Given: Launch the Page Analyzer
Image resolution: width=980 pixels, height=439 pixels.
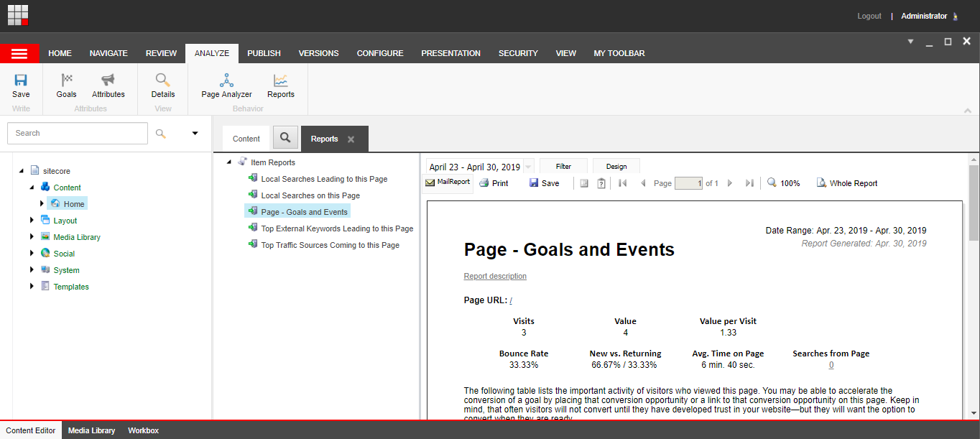Looking at the screenshot, I should coord(226,80).
